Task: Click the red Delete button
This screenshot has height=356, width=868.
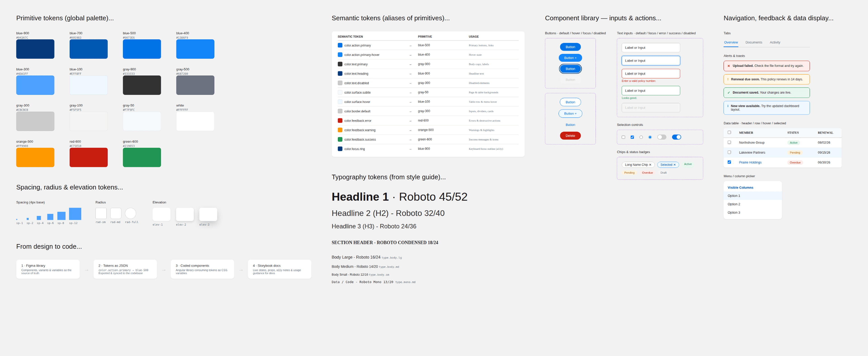Action: 570,136
